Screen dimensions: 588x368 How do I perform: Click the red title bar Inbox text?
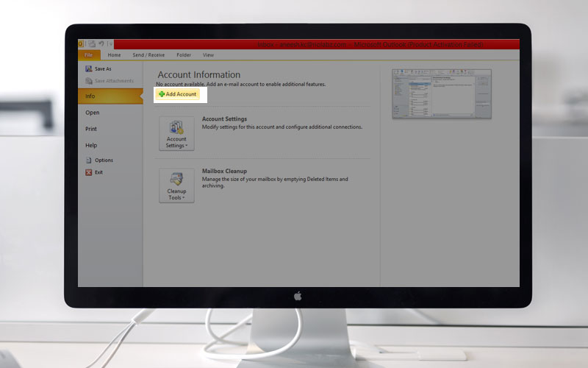[370, 45]
